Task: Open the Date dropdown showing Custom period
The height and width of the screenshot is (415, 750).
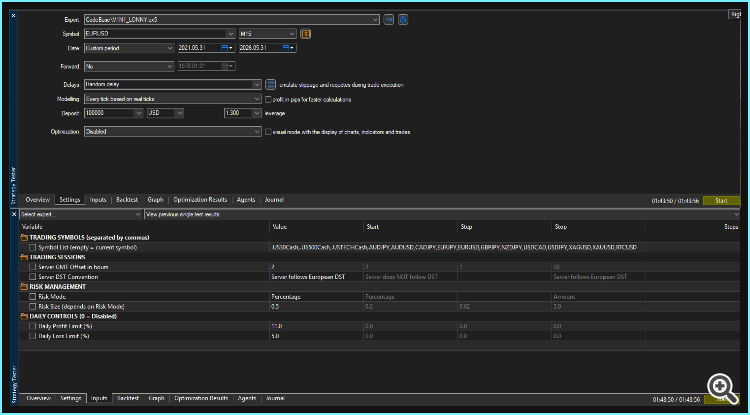Action: coord(129,48)
